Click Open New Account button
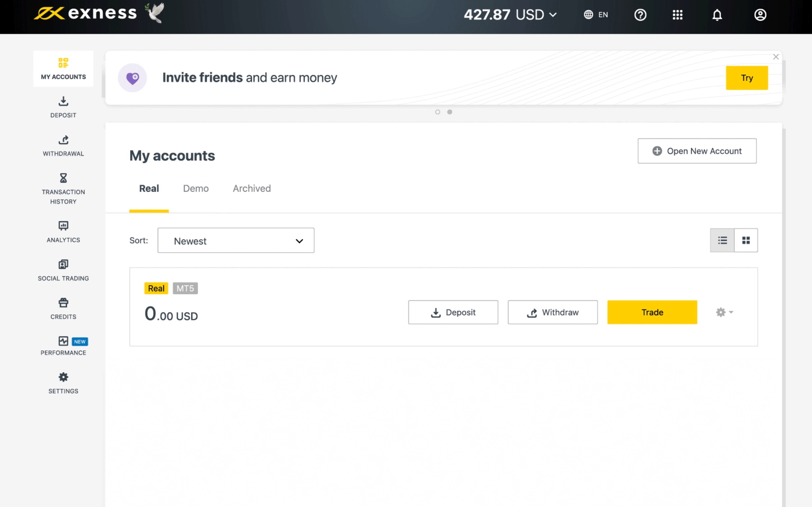Image resolution: width=812 pixels, height=507 pixels. pos(697,151)
